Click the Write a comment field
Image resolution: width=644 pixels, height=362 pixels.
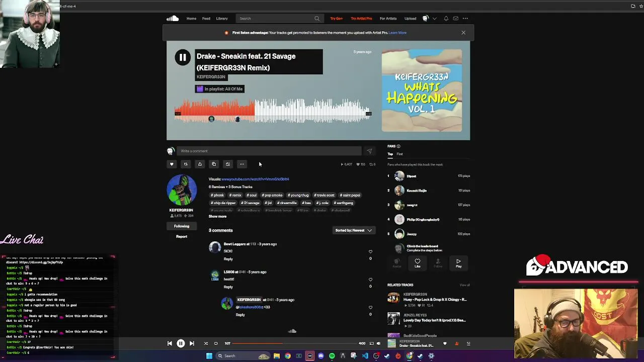pos(269,151)
